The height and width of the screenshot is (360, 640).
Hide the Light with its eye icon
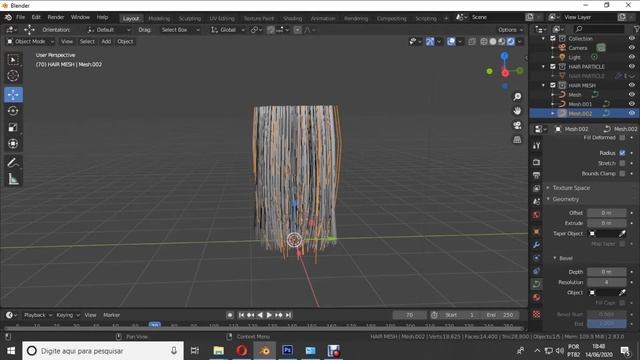coord(632,57)
